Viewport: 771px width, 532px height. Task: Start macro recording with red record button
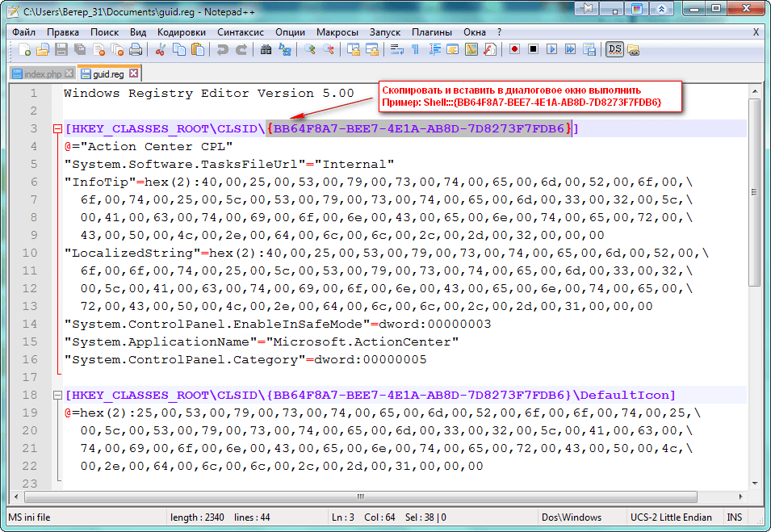coord(514,50)
